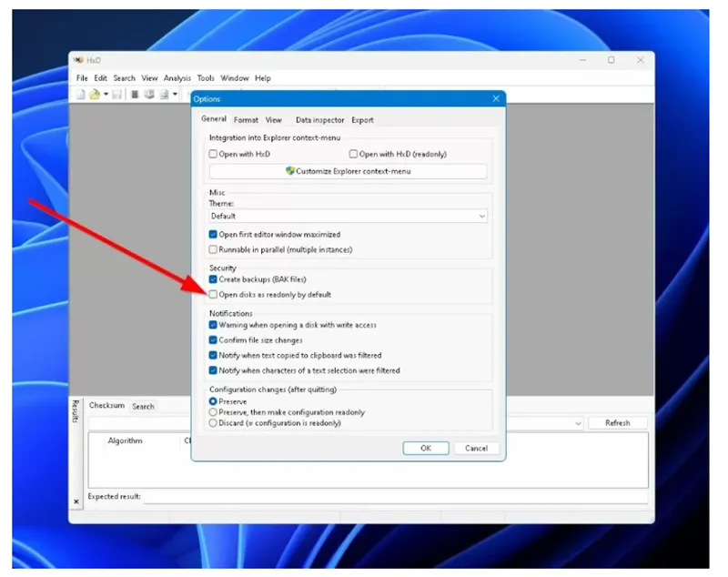Image resolution: width=728 pixels, height=577 pixels.
Task: Uncheck Open first editor window maximized
Action: pyautogui.click(x=213, y=235)
